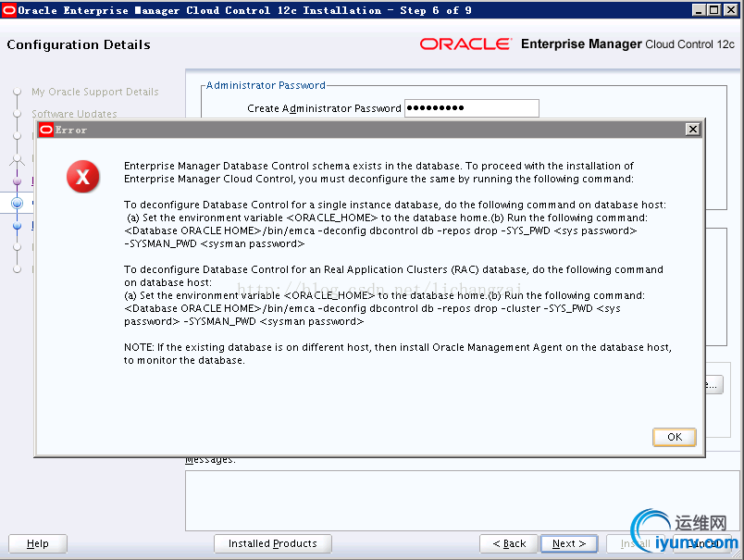This screenshot has height=560, width=744.
Task: Click the ORACLE logo in the header
Action: coord(466,44)
